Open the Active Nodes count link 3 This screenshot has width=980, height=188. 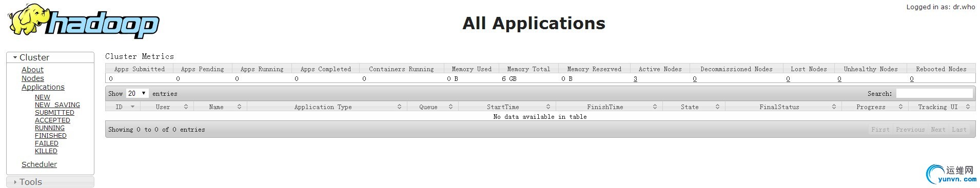coord(635,79)
